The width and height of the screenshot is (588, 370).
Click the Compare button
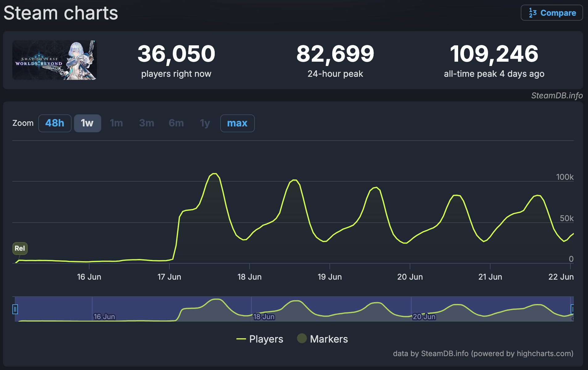coord(552,13)
